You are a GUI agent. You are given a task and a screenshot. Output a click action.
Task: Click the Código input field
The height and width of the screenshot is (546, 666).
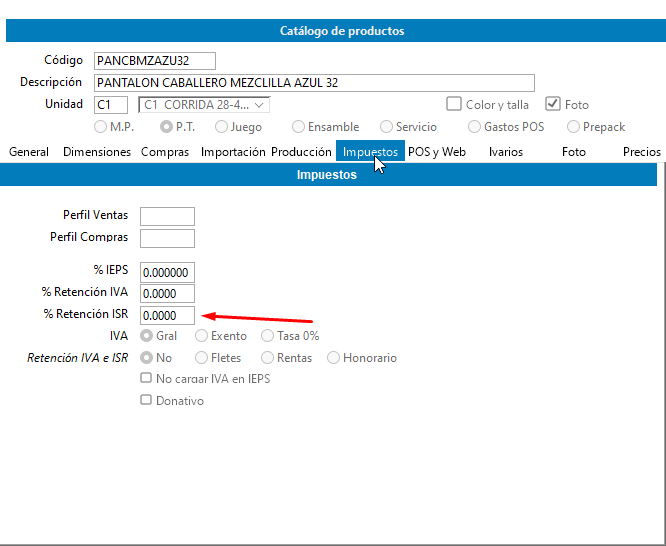pyautogui.click(x=155, y=61)
